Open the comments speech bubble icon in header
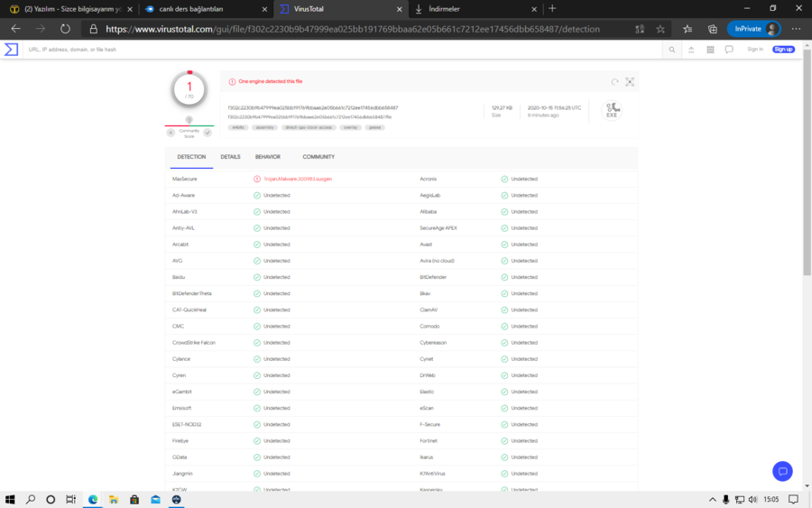The image size is (812, 508). pyautogui.click(x=729, y=50)
